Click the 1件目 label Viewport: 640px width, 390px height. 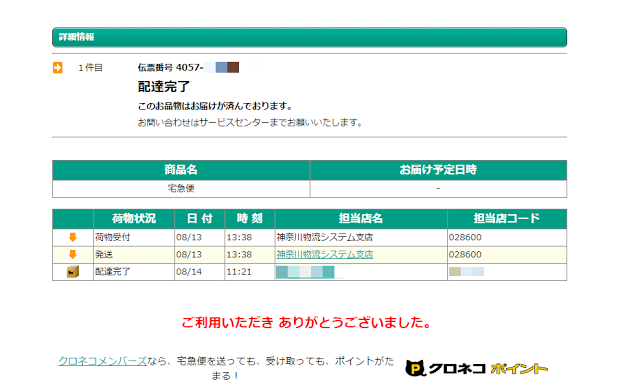click(90, 68)
